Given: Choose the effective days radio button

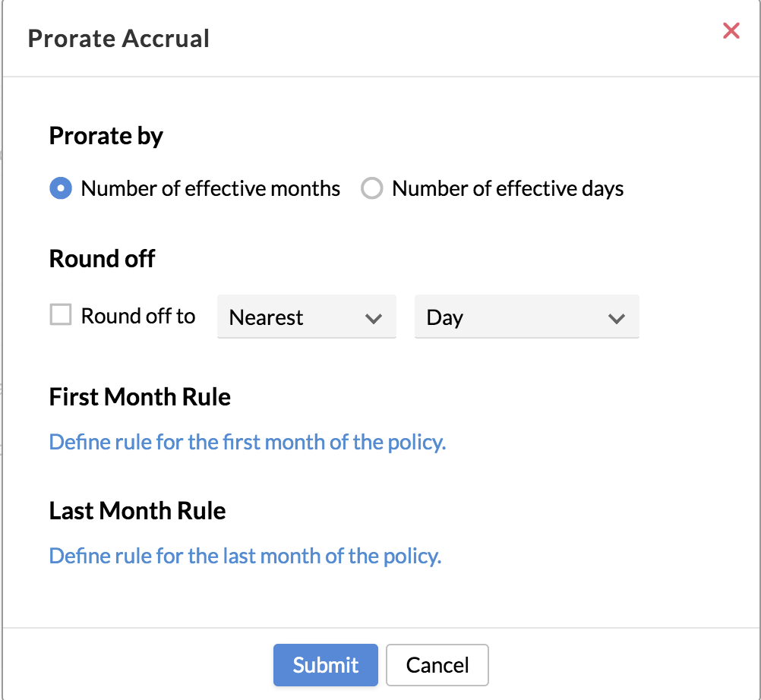Looking at the screenshot, I should 371,188.
